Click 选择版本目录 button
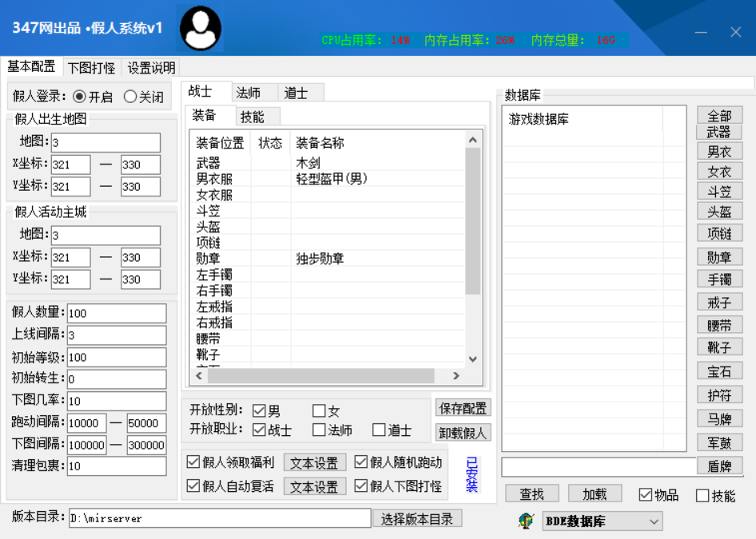This screenshot has height=539, width=756. [x=417, y=519]
